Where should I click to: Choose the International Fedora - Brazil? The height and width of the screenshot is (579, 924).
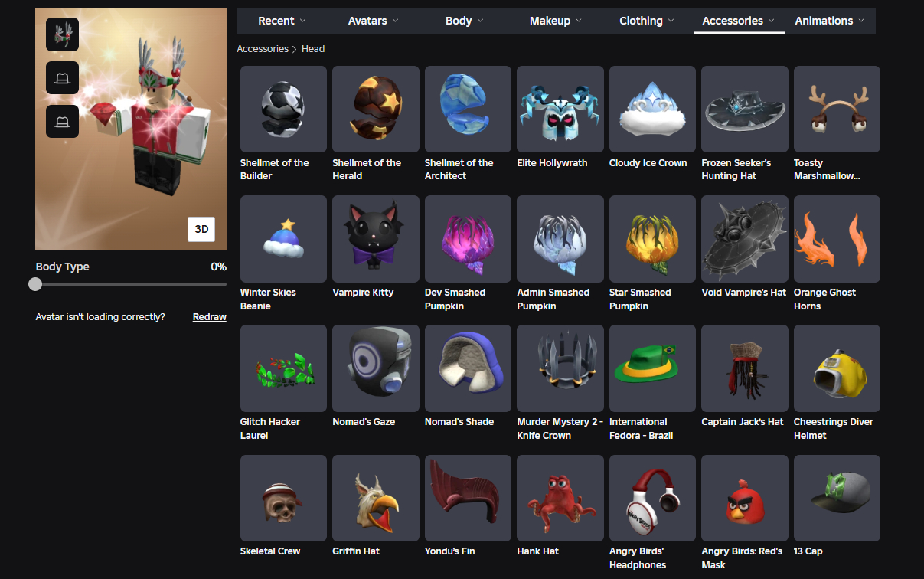(x=652, y=368)
